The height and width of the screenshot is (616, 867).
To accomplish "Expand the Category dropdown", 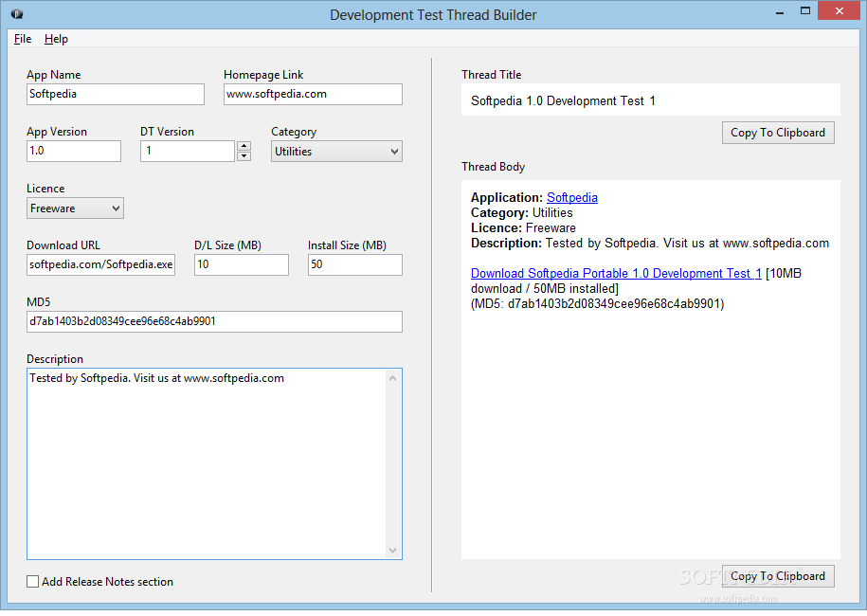I will [x=336, y=152].
